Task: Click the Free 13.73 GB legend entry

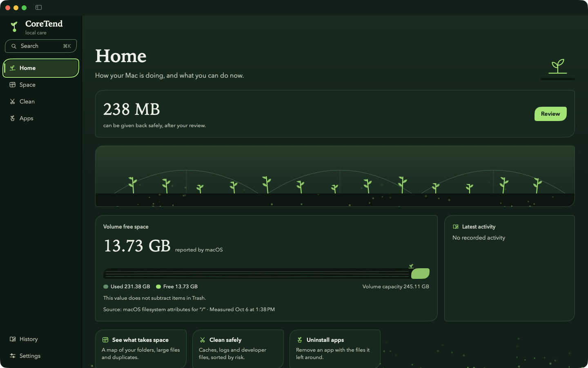Action: click(177, 287)
